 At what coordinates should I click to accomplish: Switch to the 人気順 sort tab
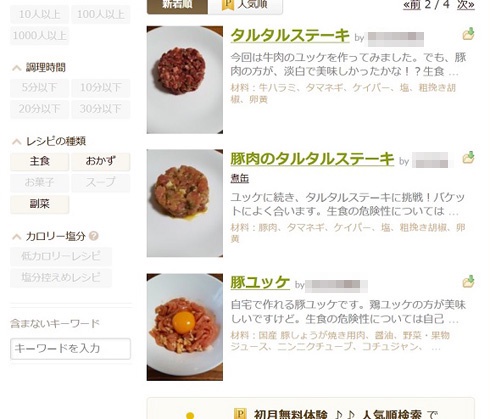click(x=245, y=6)
